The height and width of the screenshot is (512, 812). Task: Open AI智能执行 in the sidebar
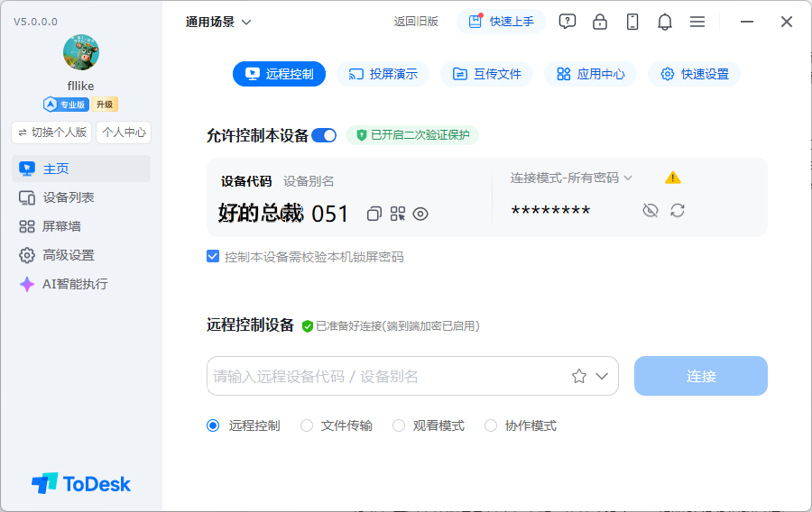click(x=81, y=284)
